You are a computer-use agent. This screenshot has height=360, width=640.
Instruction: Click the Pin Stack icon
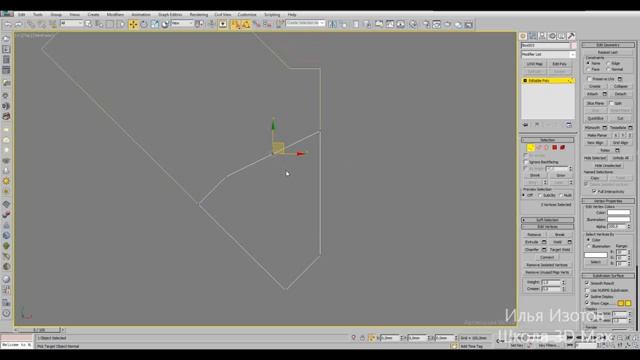point(525,124)
